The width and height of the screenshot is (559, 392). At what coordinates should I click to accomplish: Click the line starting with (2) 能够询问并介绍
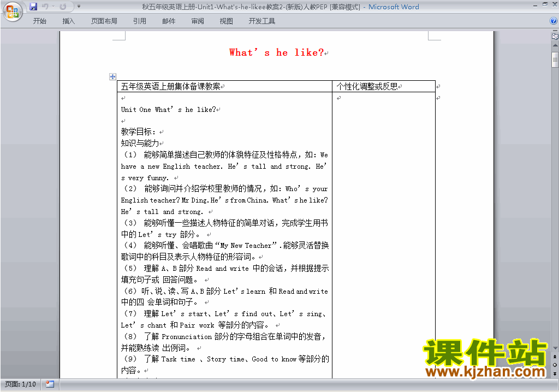(x=225, y=189)
